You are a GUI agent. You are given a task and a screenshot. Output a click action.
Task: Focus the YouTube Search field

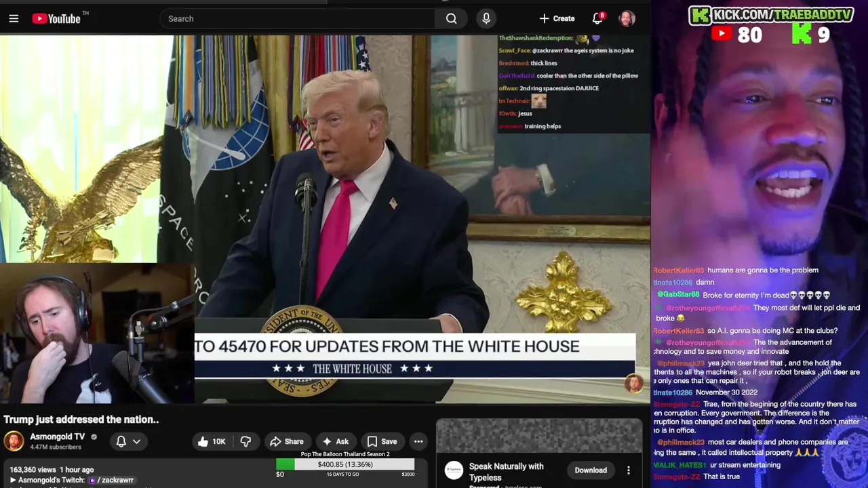298,18
